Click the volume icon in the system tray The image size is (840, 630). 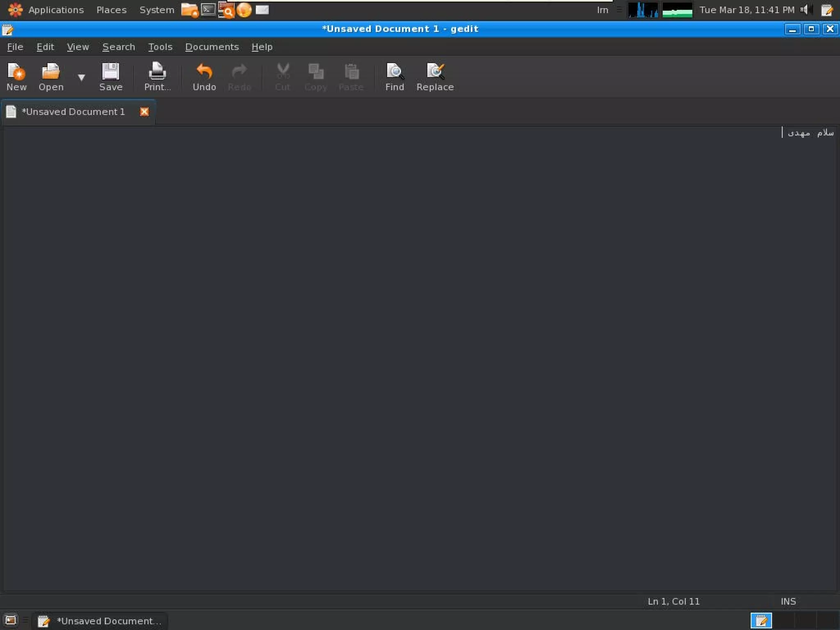point(806,9)
